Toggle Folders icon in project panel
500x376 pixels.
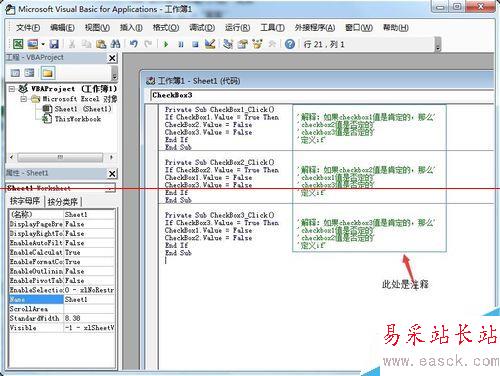click(x=47, y=73)
